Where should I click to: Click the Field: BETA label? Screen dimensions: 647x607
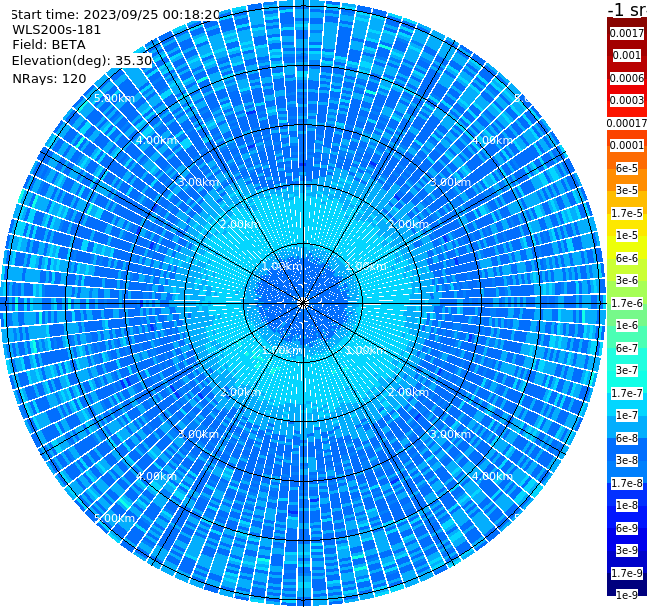click(49, 45)
